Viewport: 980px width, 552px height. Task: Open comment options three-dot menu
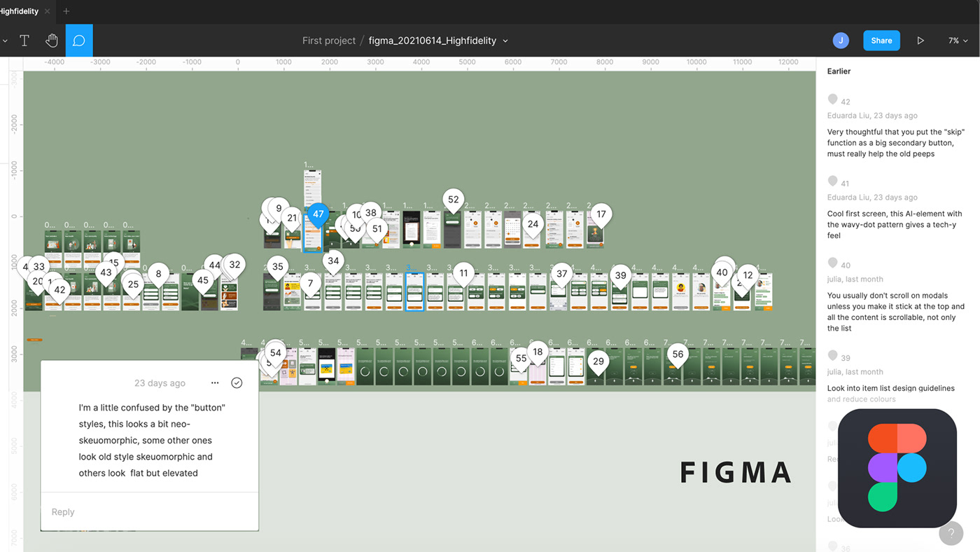215,383
